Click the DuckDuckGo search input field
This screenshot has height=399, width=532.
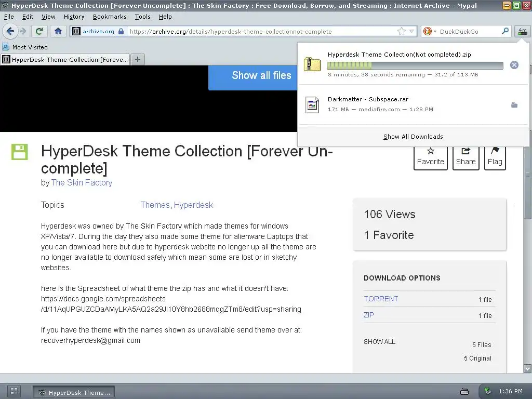pyautogui.click(x=470, y=31)
